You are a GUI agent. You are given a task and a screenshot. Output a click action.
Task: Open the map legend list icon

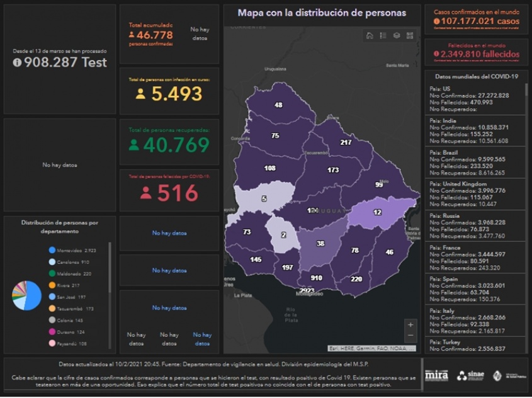coord(383,35)
